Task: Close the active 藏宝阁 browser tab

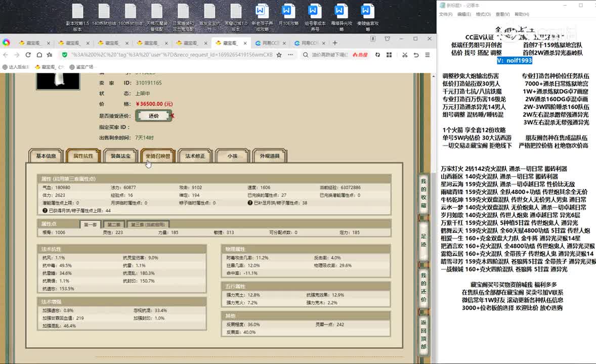Action: point(245,43)
